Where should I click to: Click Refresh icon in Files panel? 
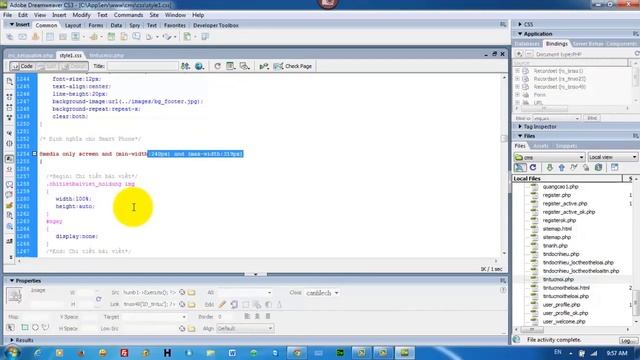(x=533, y=168)
